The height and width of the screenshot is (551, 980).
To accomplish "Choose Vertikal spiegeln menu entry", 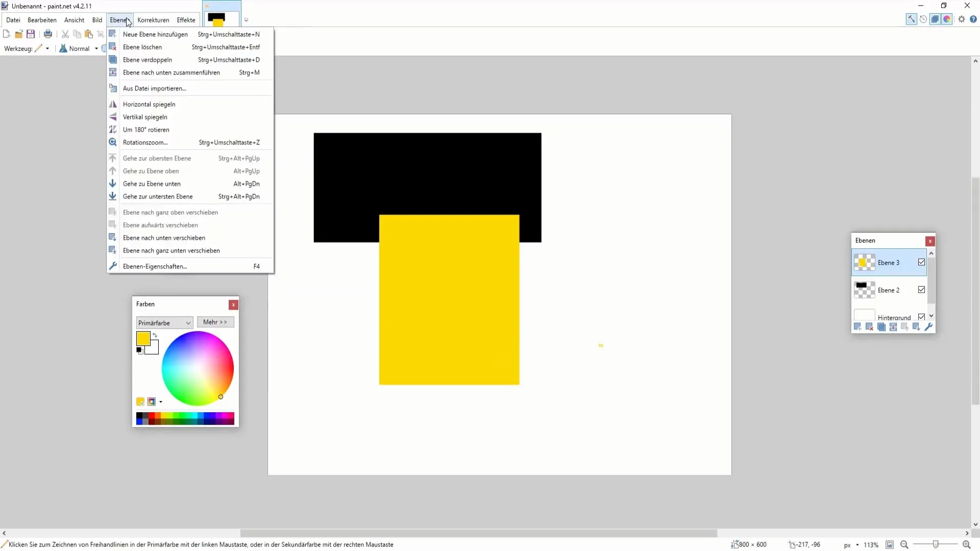I will [x=190, y=117].
